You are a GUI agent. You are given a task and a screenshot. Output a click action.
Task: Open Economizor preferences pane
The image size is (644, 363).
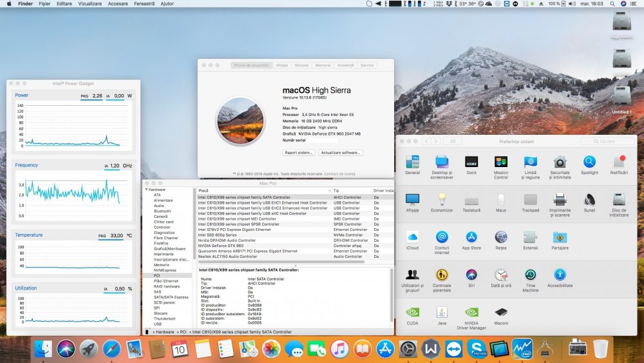pos(442,202)
